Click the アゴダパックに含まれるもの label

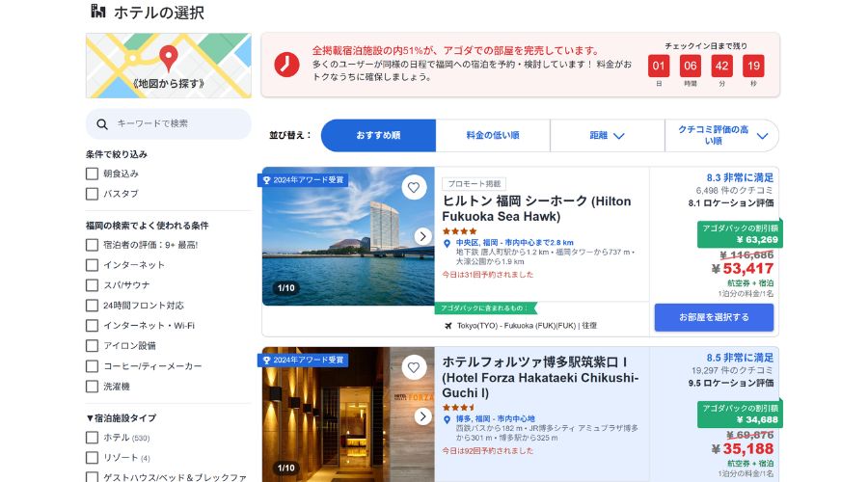pyautogui.click(x=485, y=308)
